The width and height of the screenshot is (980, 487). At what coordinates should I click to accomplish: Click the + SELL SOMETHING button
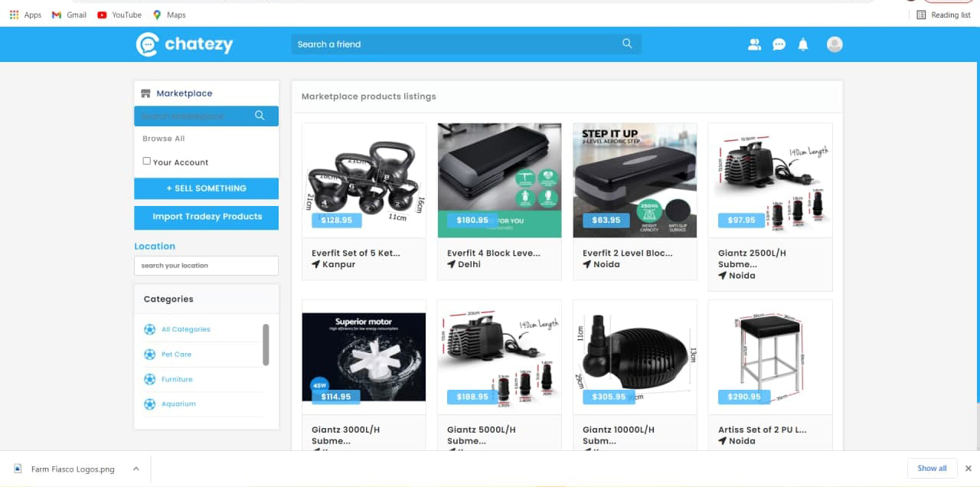click(x=206, y=188)
